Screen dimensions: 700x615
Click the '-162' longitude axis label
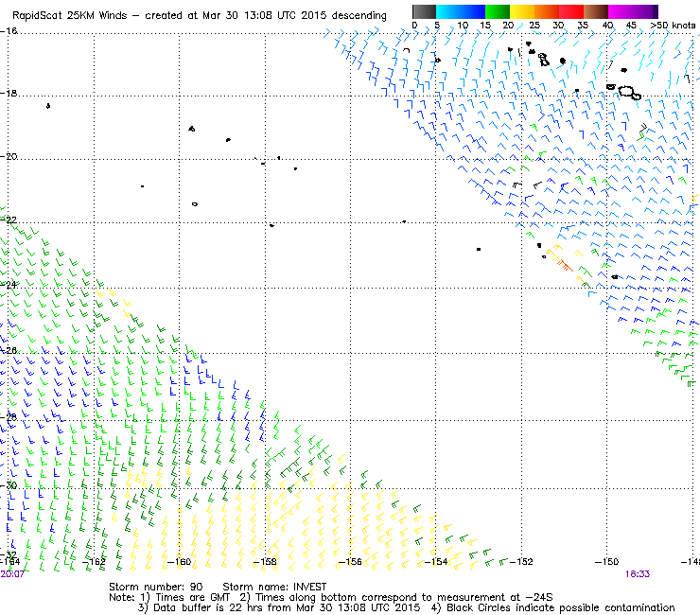tap(94, 562)
